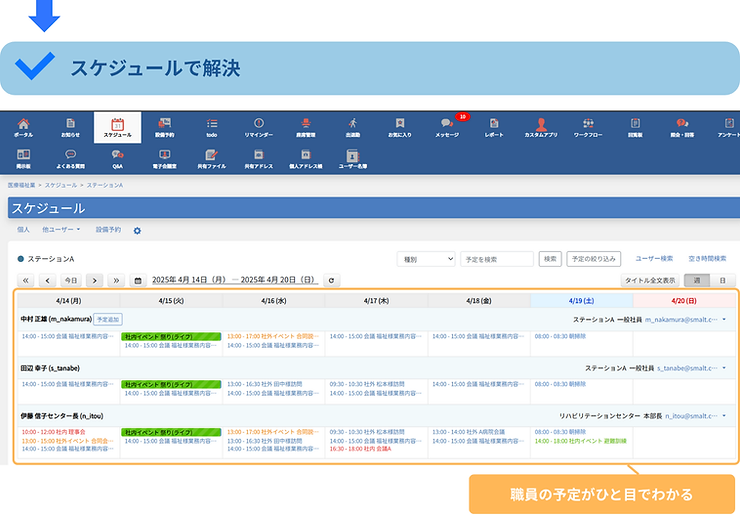Open the ワークフロー workflow icon
This screenshot has width=740, height=518.
[x=588, y=126]
